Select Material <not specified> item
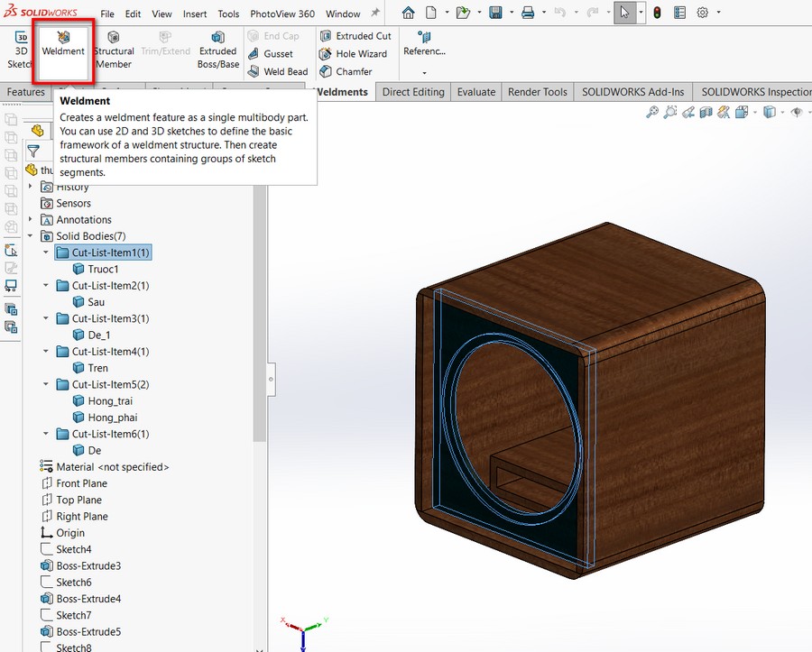 point(105,467)
